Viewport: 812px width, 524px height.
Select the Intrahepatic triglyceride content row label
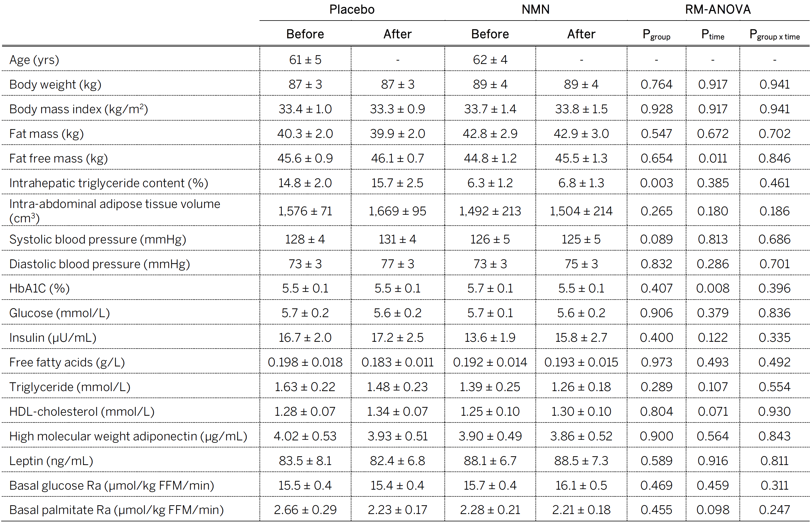coord(108,183)
